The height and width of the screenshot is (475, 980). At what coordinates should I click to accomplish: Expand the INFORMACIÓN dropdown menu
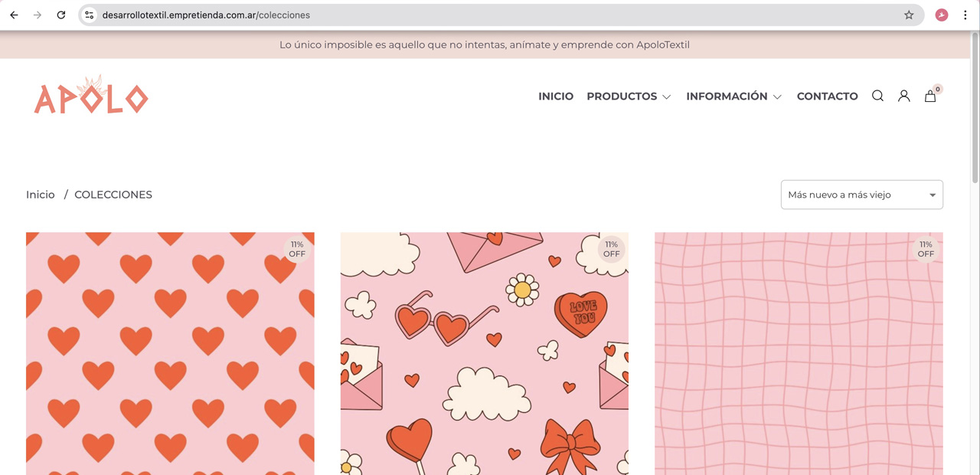point(733,97)
